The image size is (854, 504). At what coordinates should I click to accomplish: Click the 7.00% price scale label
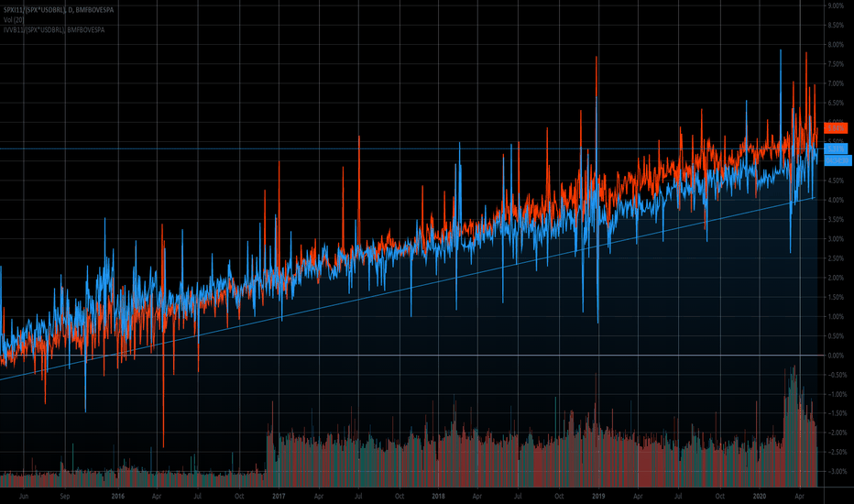836,83
